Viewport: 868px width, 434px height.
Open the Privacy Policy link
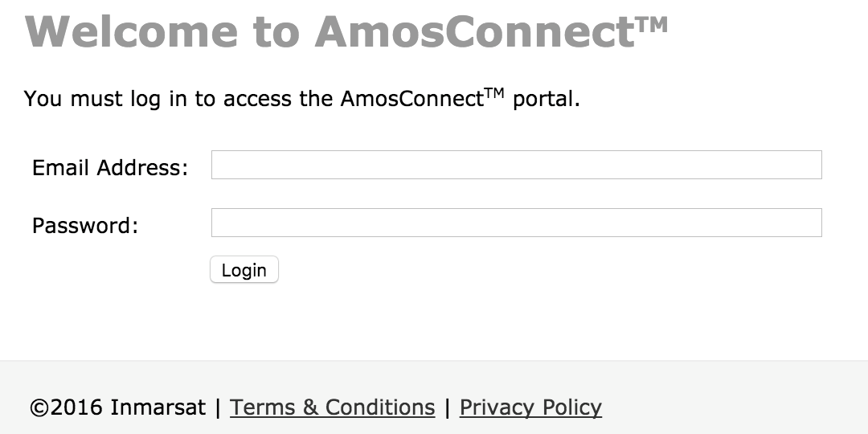point(530,407)
